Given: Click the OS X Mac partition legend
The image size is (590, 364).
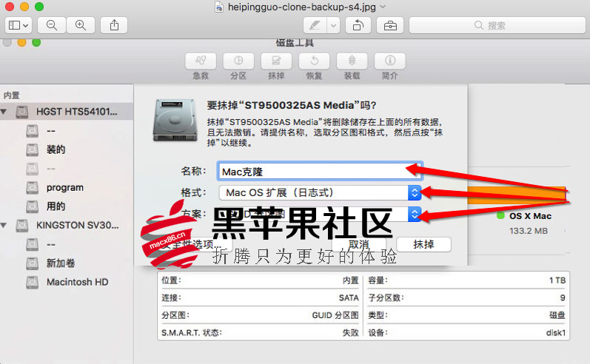Looking at the screenshot, I should pyautogui.click(x=530, y=216).
